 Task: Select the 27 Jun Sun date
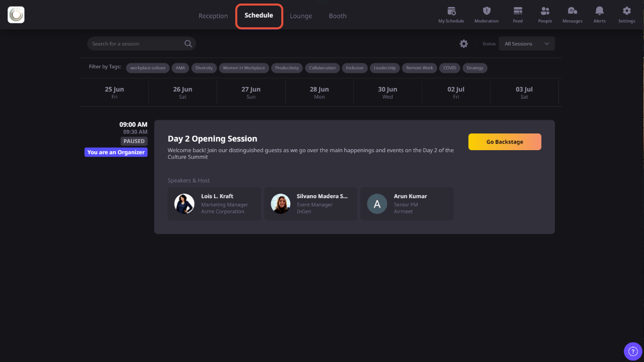tap(251, 93)
